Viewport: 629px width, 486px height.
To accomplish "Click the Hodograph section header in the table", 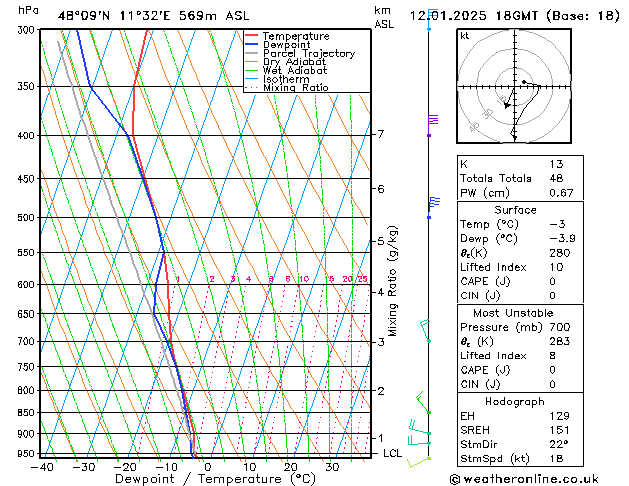I will point(514,401).
